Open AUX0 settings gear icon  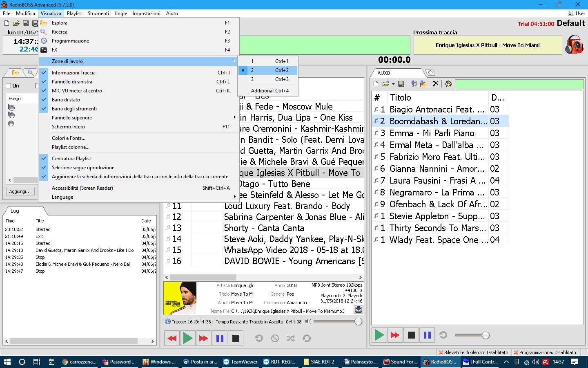coord(448,84)
